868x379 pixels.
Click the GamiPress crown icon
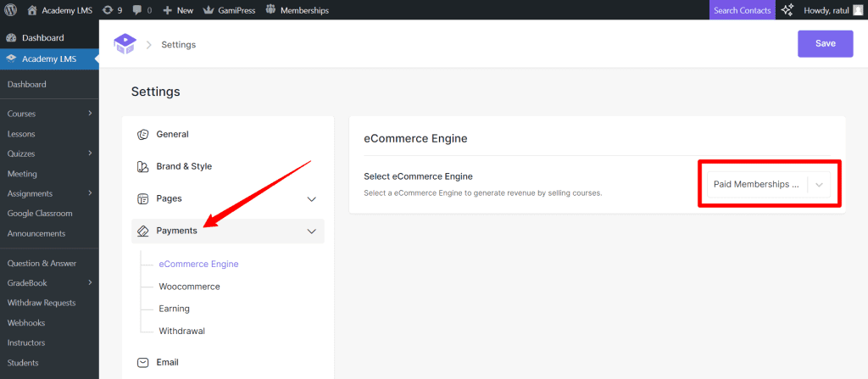[x=209, y=10]
